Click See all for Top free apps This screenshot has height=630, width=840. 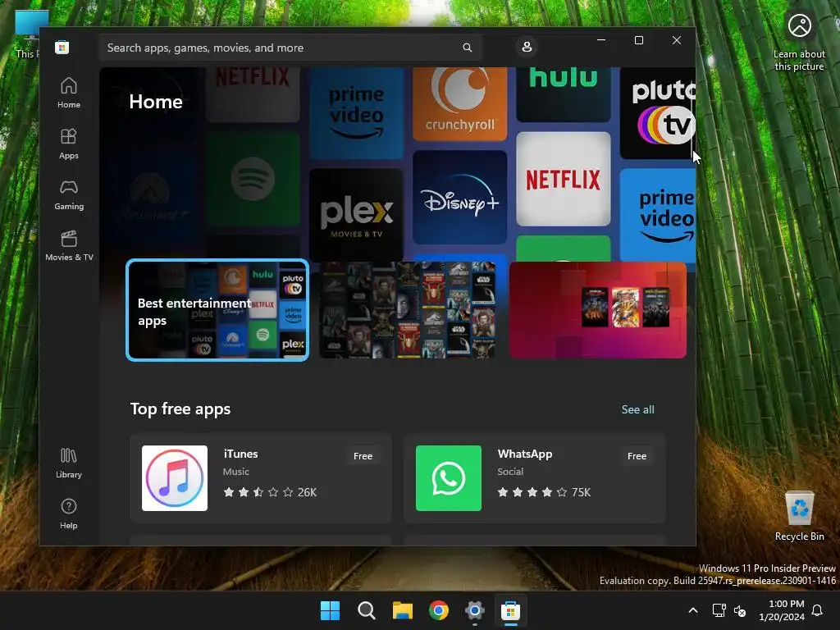coord(637,409)
